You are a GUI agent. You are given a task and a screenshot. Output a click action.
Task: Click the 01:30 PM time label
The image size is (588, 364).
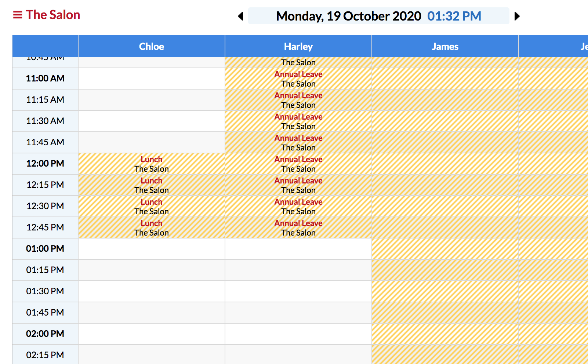(x=45, y=291)
